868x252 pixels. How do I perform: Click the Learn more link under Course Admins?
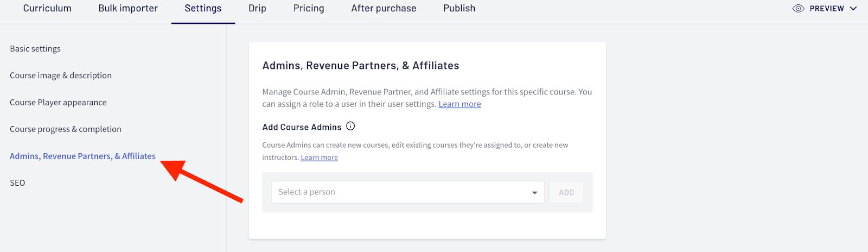pos(320,157)
